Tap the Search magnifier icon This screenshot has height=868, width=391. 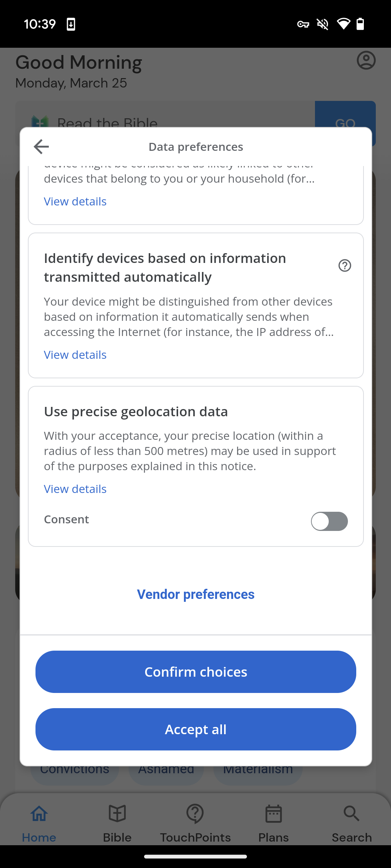coord(352,814)
